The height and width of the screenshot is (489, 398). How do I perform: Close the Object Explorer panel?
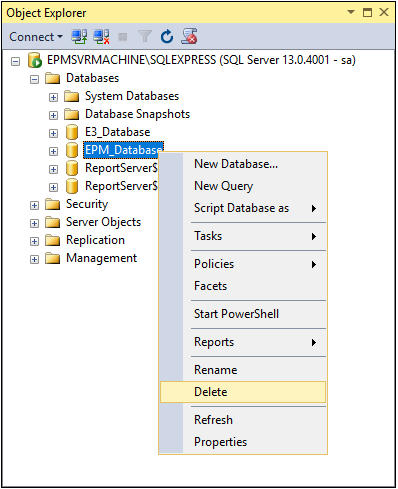(384, 12)
